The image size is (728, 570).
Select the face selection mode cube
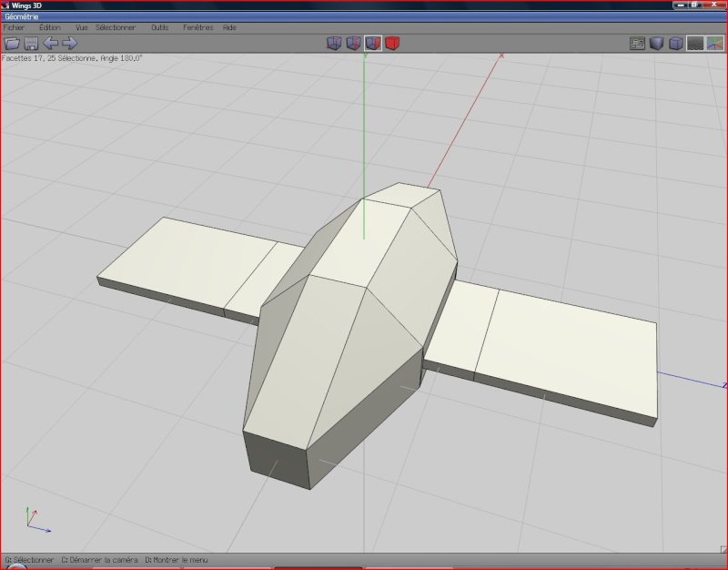[373, 43]
